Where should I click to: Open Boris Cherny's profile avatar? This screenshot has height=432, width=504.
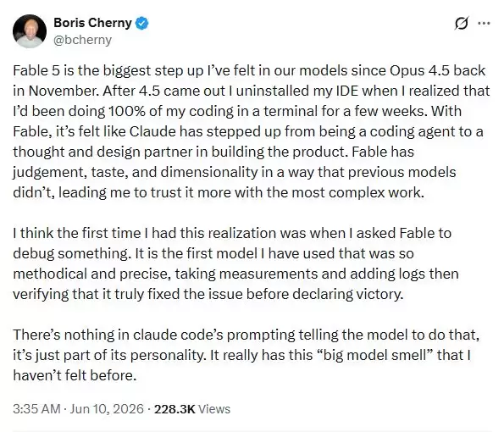pos(30,31)
